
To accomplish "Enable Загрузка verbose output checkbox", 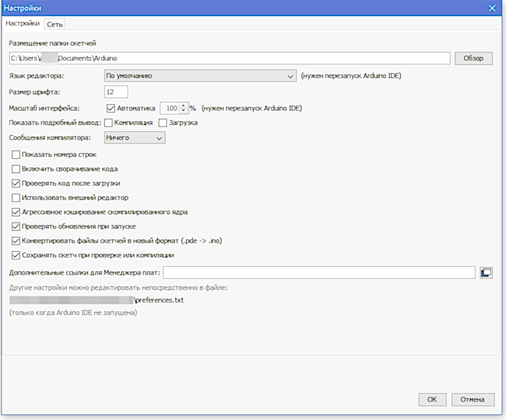I will (163, 123).
